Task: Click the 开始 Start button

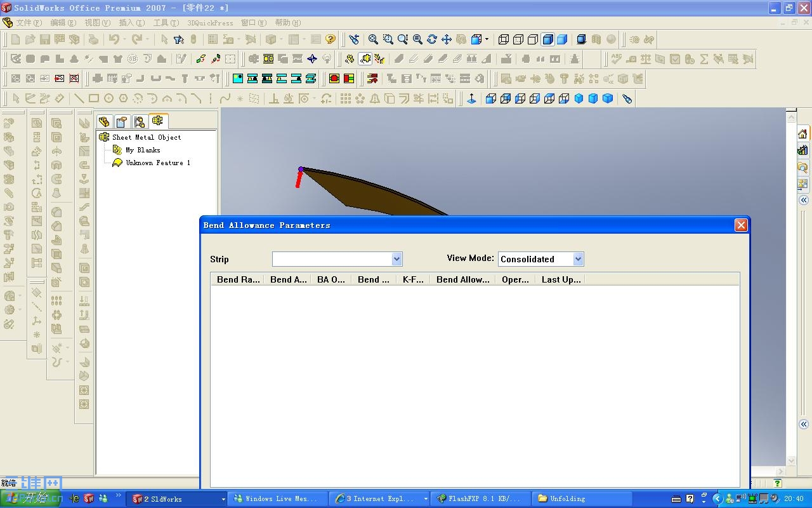Action: pos(32,498)
